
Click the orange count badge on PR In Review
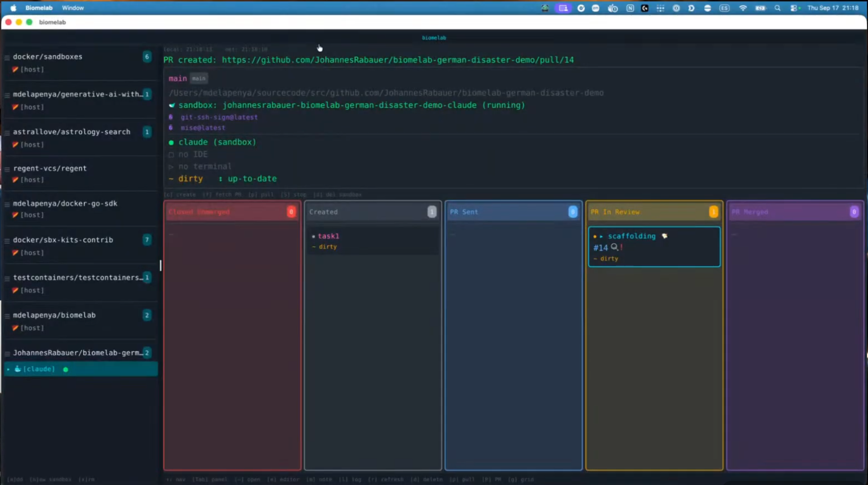click(713, 212)
